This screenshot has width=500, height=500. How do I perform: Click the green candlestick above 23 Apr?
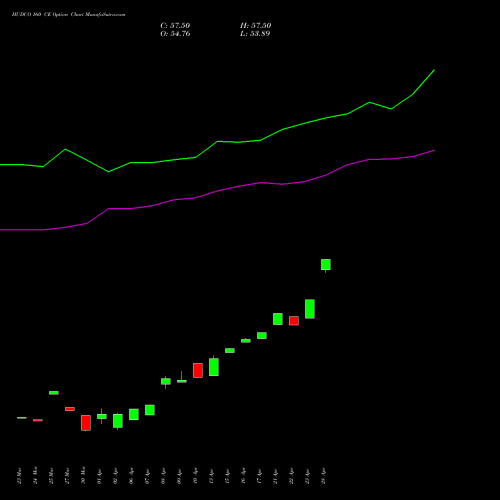tap(310, 309)
